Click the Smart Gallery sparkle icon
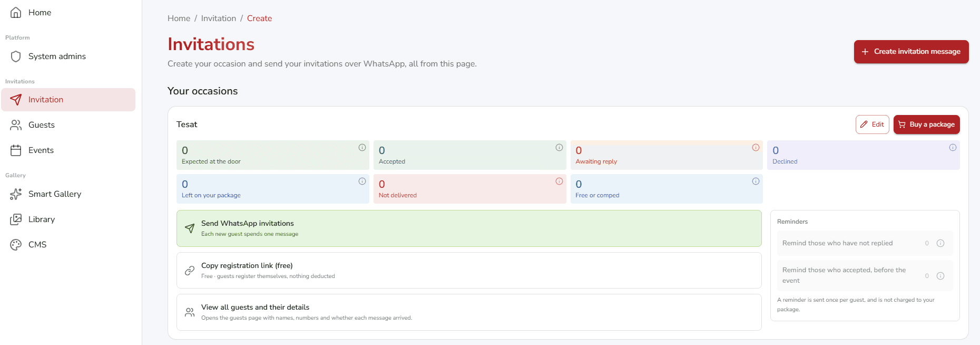The height and width of the screenshot is (345, 980). click(16, 194)
